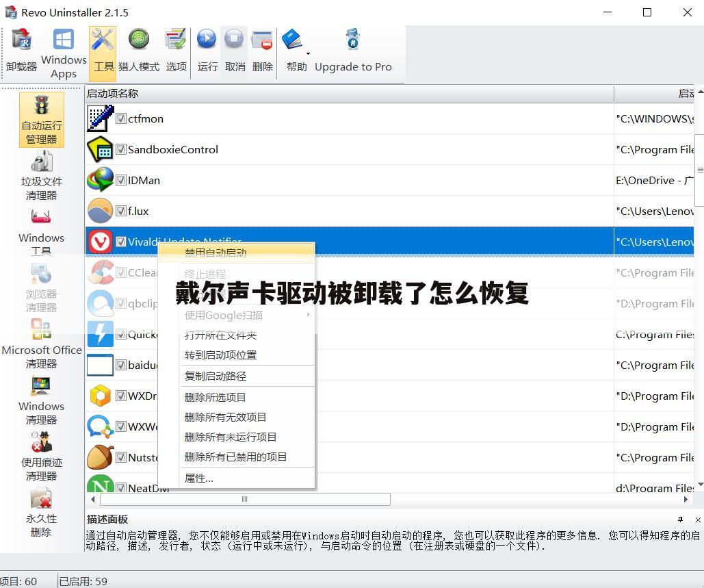Click the WXWork chat bubble icon
Image resolution: width=704 pixels, height=588 pixels.
(x=100, y=426)
